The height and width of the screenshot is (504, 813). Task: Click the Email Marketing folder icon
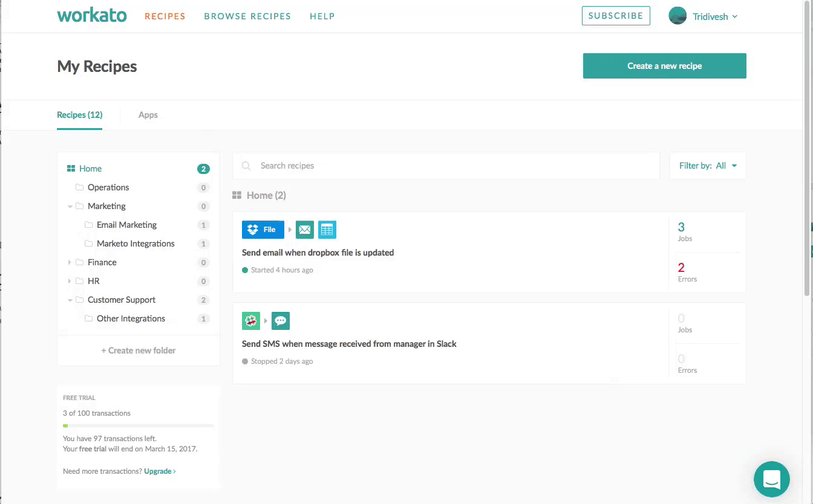click(x=89, y=225)
